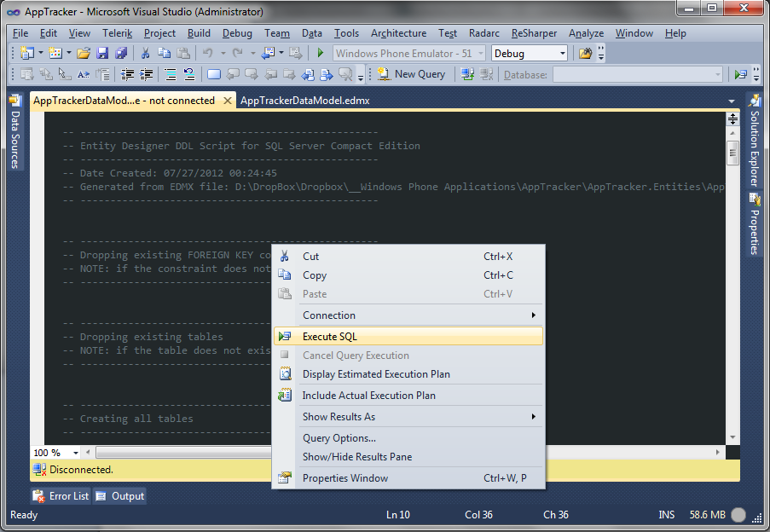Click the New Query button

click(x=411, y=74)
